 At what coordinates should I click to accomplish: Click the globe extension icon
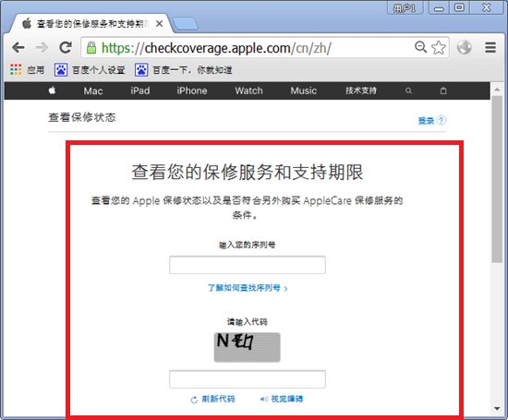coord(465,47)
